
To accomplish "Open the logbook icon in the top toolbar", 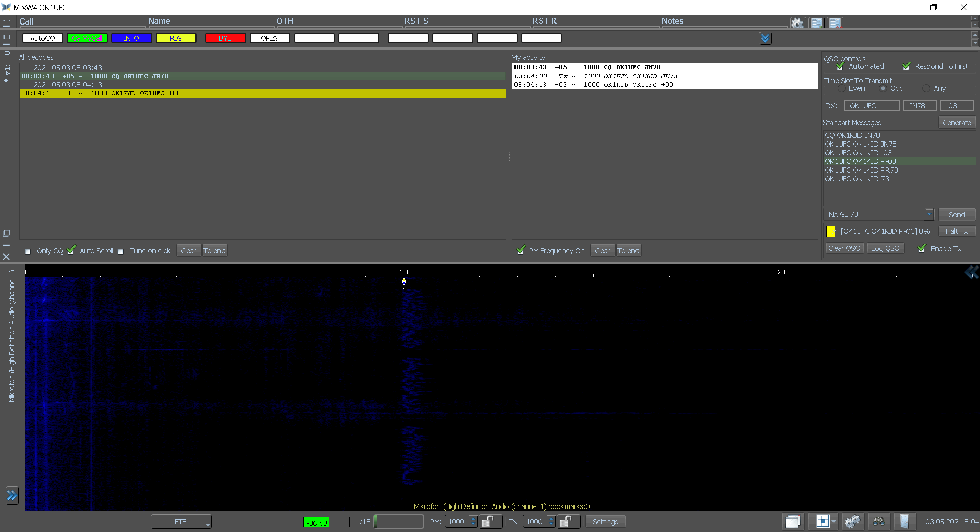I will point(817,22).
